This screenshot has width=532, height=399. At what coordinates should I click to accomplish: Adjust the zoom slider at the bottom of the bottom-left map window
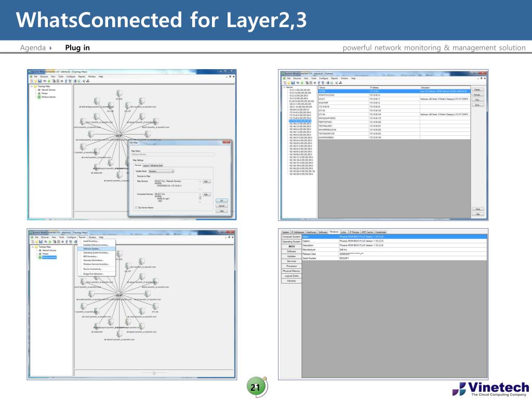tap(154, 373)
